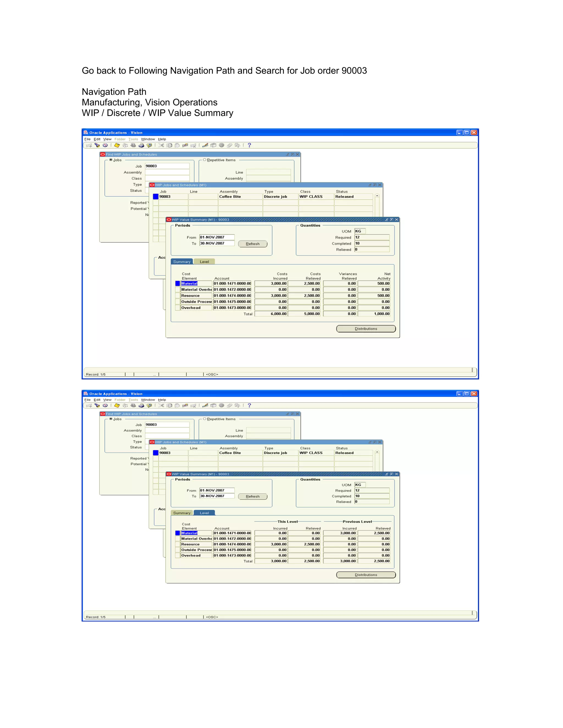This screenshot has width=563, height=728.
Task: Open Help menu in second screenshot
Action: pos(162,400)
